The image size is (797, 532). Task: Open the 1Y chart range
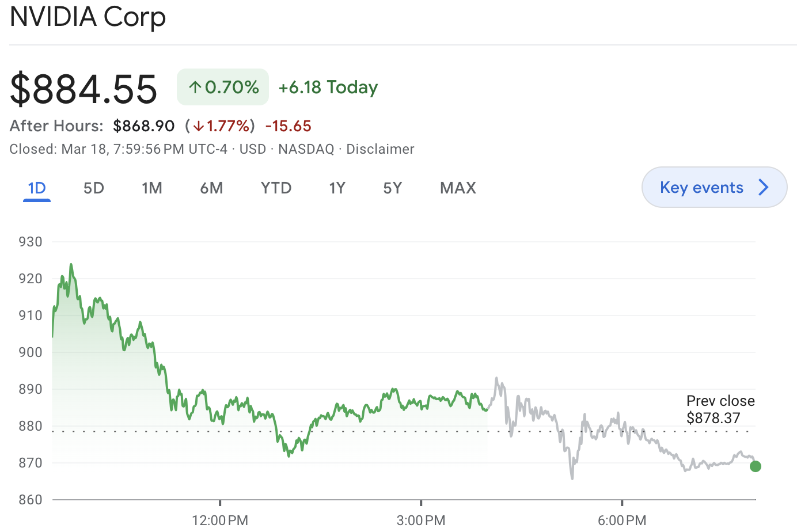click(337, 188)
